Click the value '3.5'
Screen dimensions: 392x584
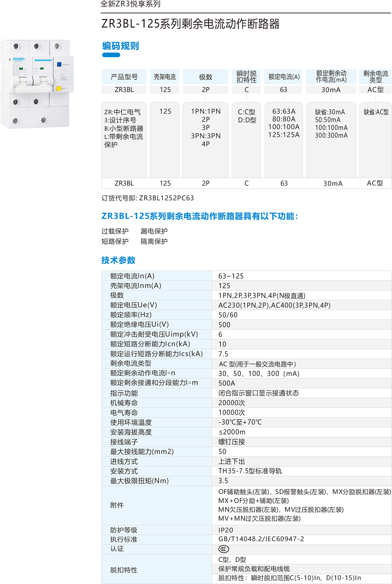[223, 481]
